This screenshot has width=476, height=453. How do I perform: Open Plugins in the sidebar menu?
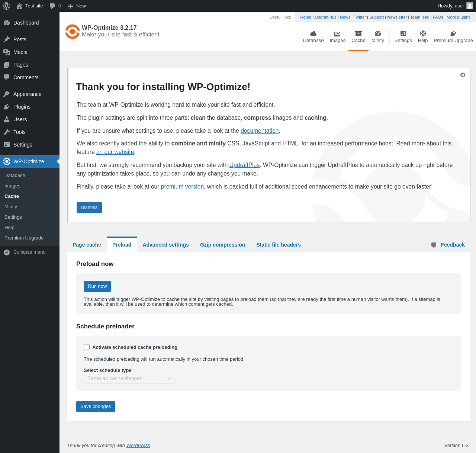(22, 107)
